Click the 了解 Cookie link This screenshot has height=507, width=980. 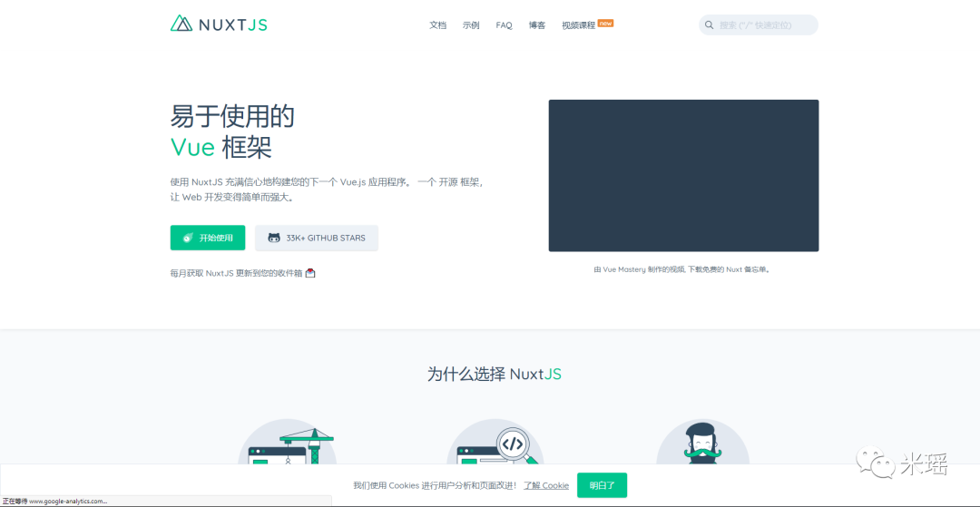pos(546,485)
